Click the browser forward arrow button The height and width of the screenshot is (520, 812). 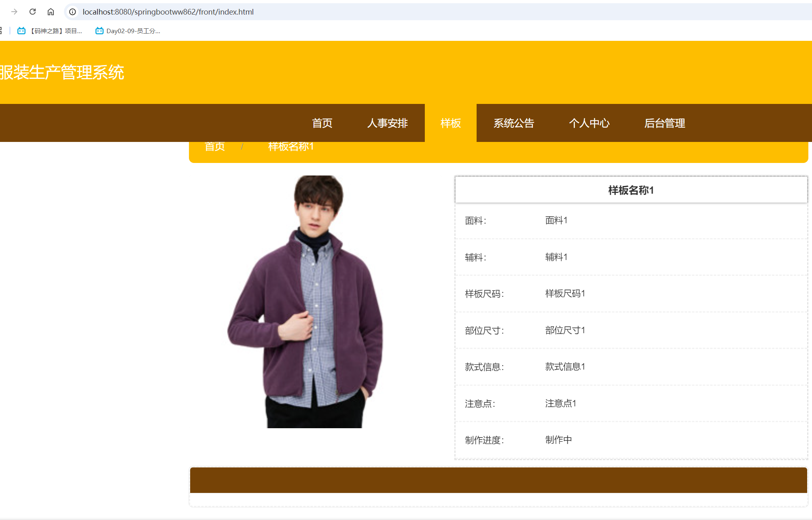point(14,12)
